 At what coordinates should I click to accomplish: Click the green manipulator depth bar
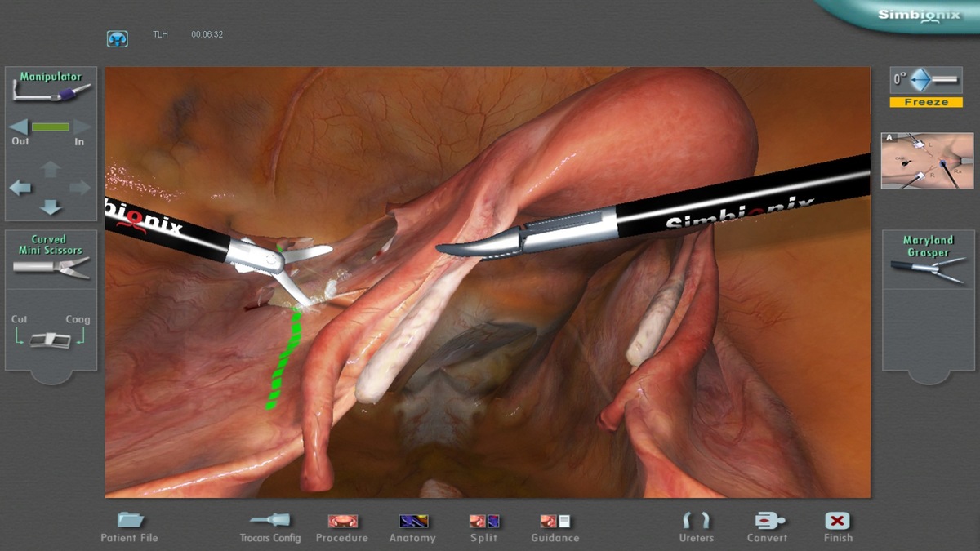(x=51, y=127)
